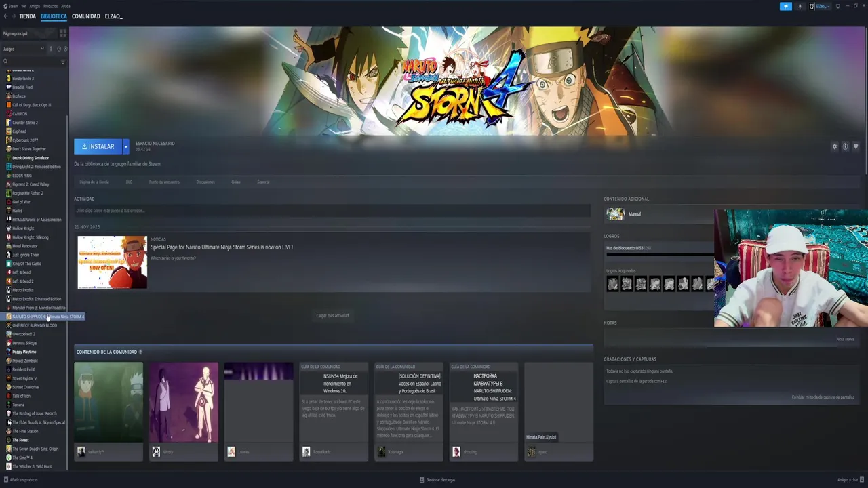Click the library search field
This screenshot has width=868, height=488.
coord(30,62)
